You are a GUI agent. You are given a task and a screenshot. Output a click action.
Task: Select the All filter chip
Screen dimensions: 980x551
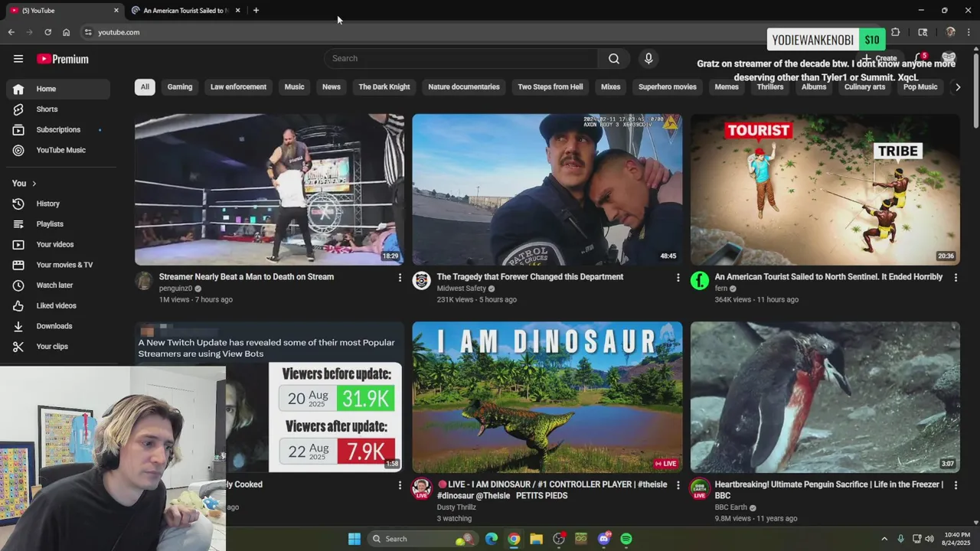145,86
